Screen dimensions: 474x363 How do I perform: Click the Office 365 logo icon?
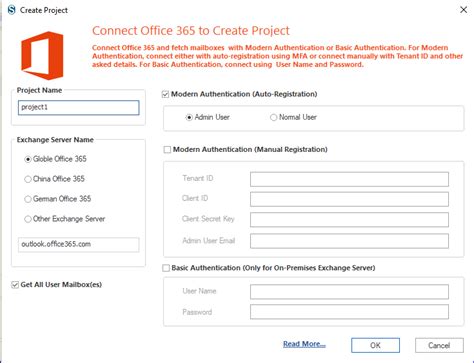(x=42, y=55)
